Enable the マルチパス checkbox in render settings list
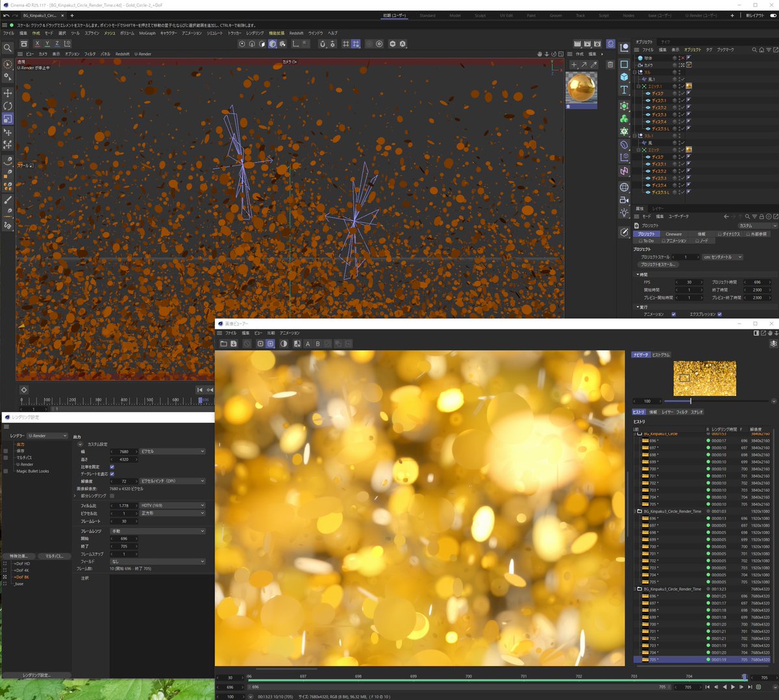The height and width of the screenshot is (700, 779). [x=6, y=457]
